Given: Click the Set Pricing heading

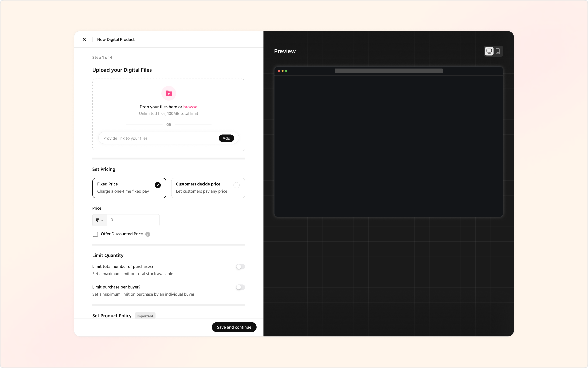Looking at the screenshot, I should [104, 169].
